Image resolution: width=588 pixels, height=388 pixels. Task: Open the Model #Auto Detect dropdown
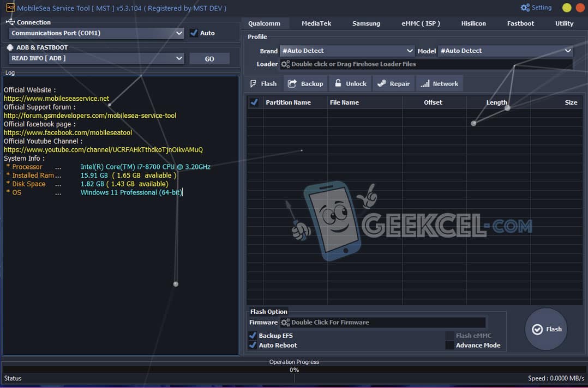pos(505,51)
